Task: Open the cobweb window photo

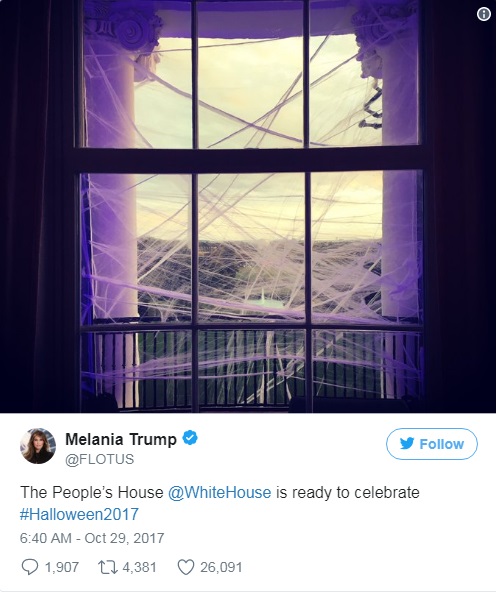Action: click(x=248, y=207)
